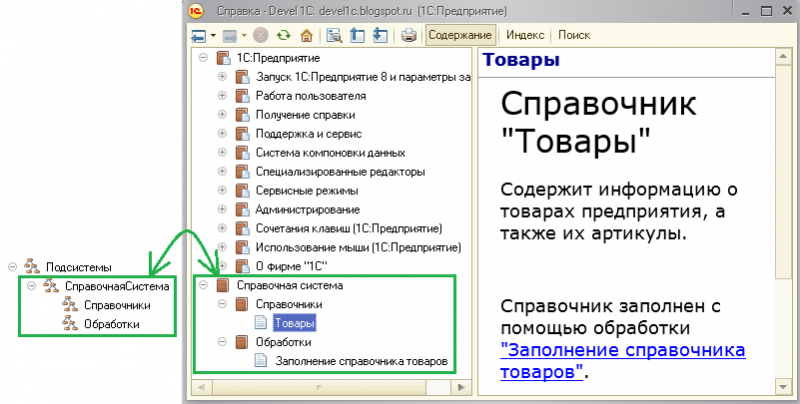Click the subsystem icon beside Подсистемы
The width and height of the screenshot is (800, 404).
32,266
